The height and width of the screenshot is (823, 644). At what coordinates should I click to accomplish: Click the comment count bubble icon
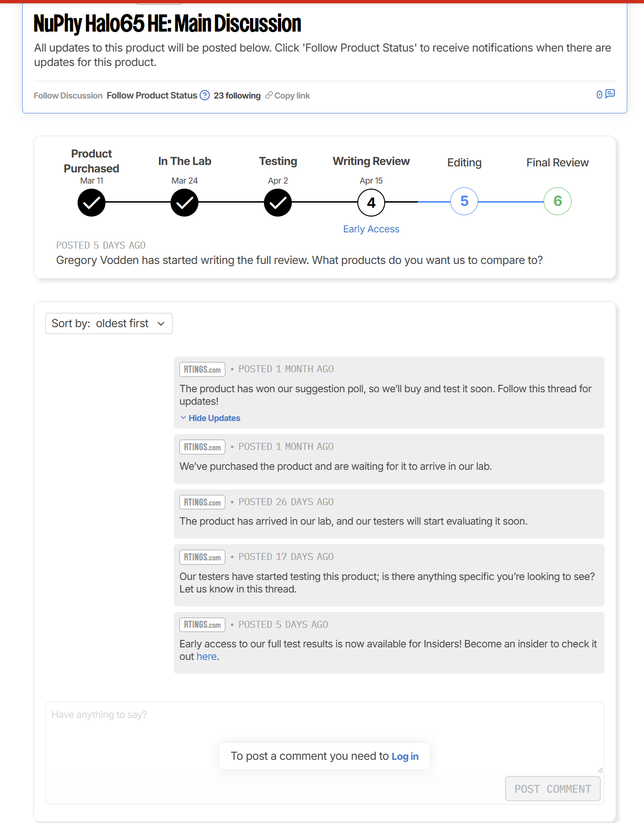tap(610, 94)
